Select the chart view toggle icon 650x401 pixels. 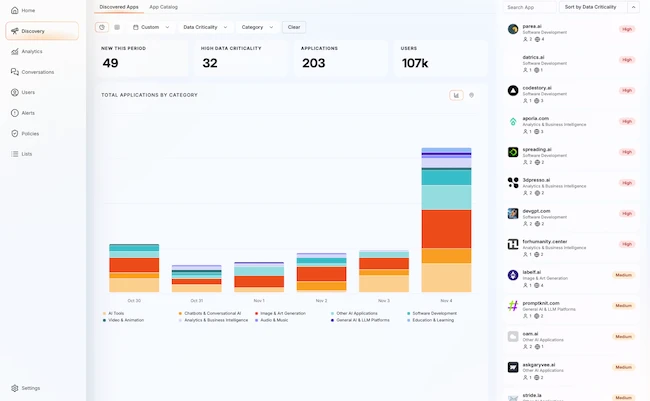pos(102,27)
